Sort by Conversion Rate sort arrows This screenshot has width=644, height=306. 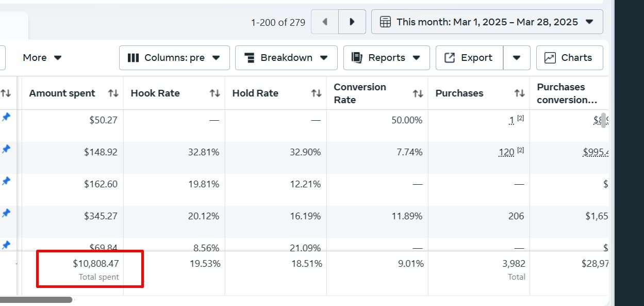[418, 93]
